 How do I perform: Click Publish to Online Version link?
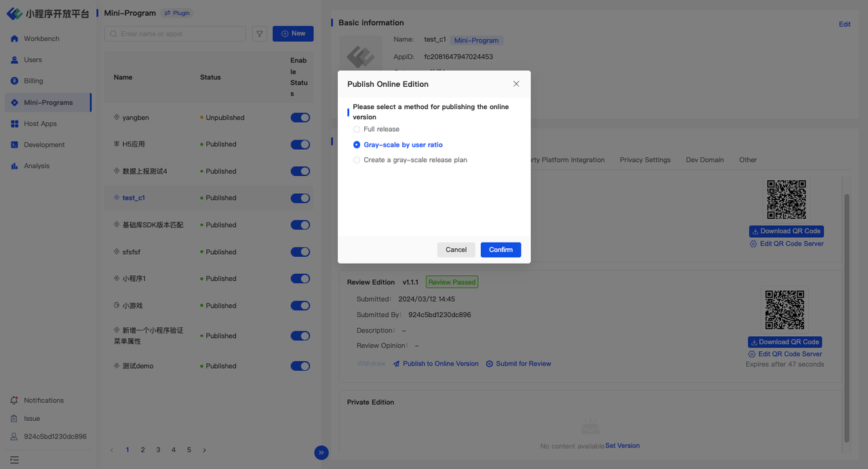[436, 364]
